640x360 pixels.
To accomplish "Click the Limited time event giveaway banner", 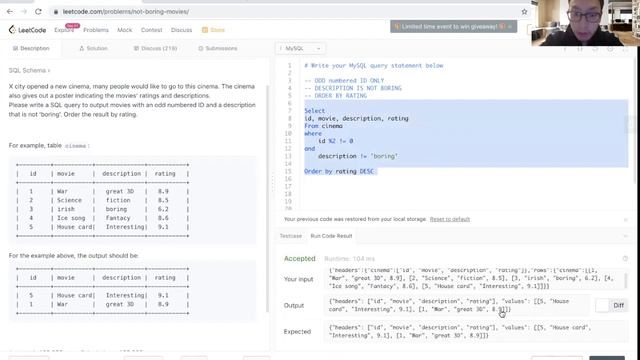I will [453, 27].
